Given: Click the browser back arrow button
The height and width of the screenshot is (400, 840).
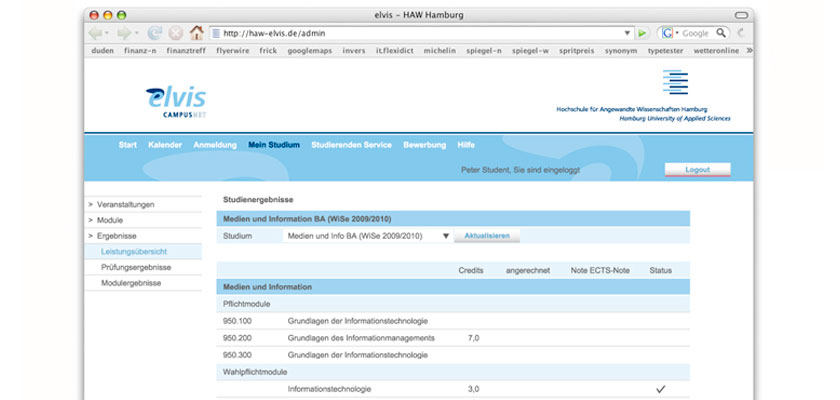Looking at the screenshot, I should tap(96, 33).
